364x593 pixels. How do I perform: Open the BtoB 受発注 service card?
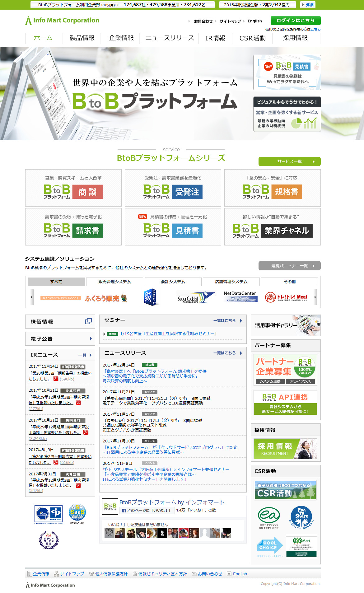173,188
